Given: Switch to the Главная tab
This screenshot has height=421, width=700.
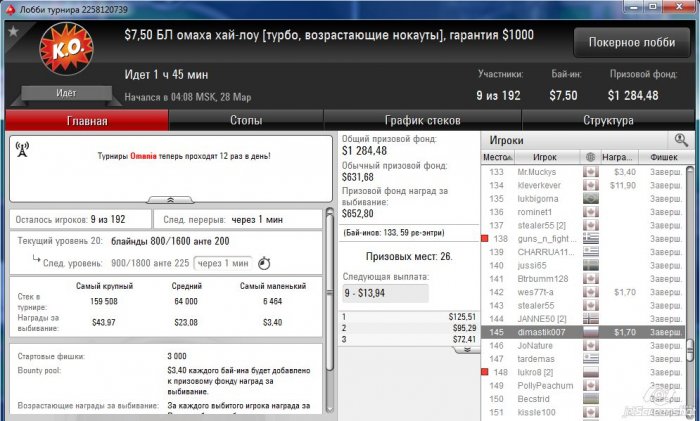Looking at the screenshot, I should [x=87, y=121].
